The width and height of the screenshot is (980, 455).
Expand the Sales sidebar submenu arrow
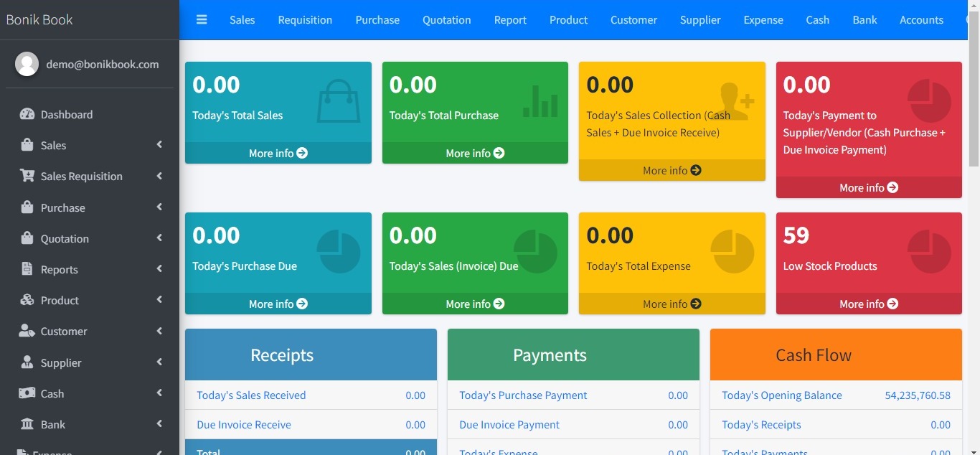pos(159,145)
